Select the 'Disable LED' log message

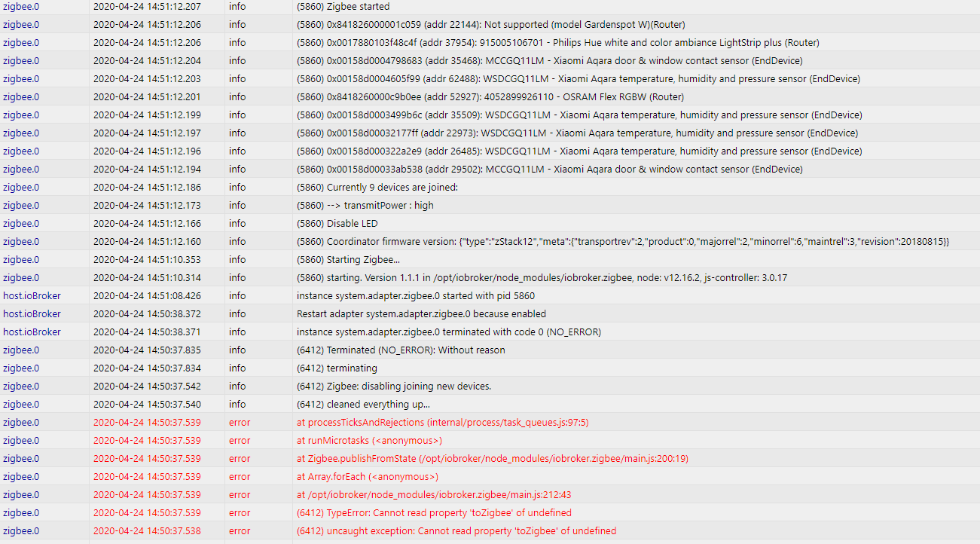tap(337, 224)
